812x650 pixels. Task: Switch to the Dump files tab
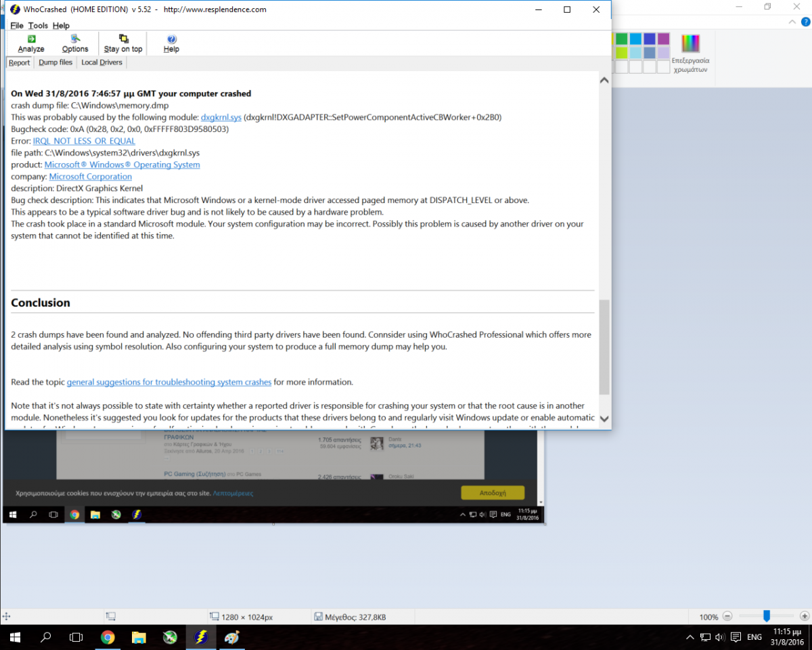[x=55, y=62]
